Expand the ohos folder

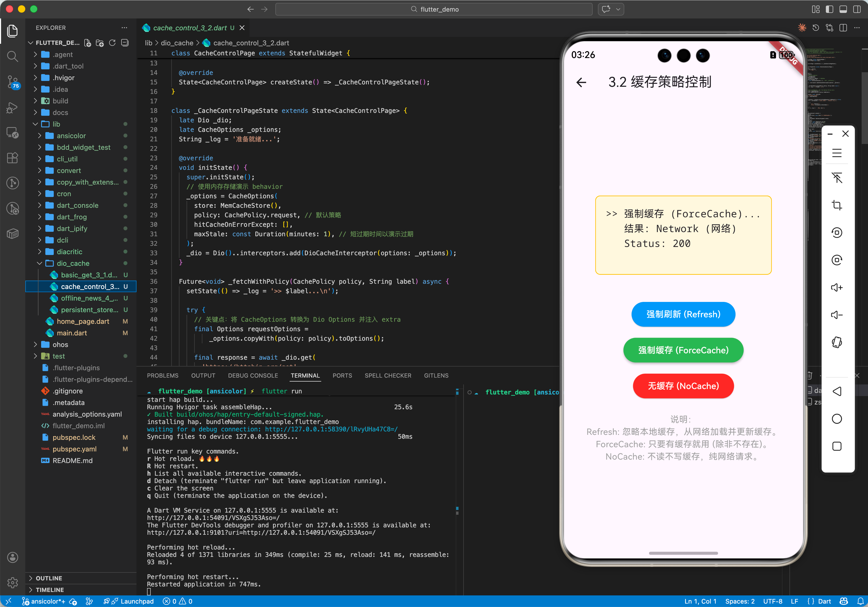coord(60,345)
